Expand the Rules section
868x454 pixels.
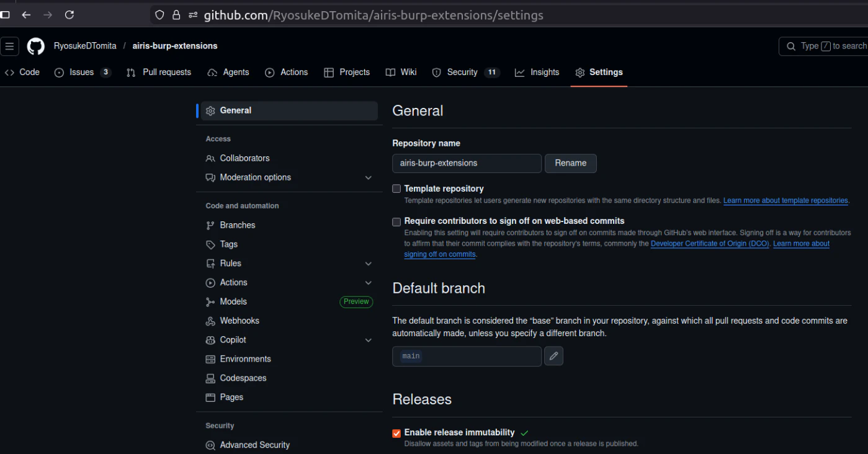[369, 264]
